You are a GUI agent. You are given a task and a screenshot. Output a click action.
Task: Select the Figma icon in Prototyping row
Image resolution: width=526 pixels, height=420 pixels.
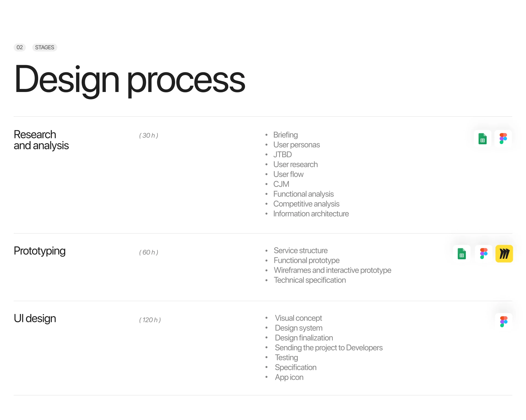484,254
